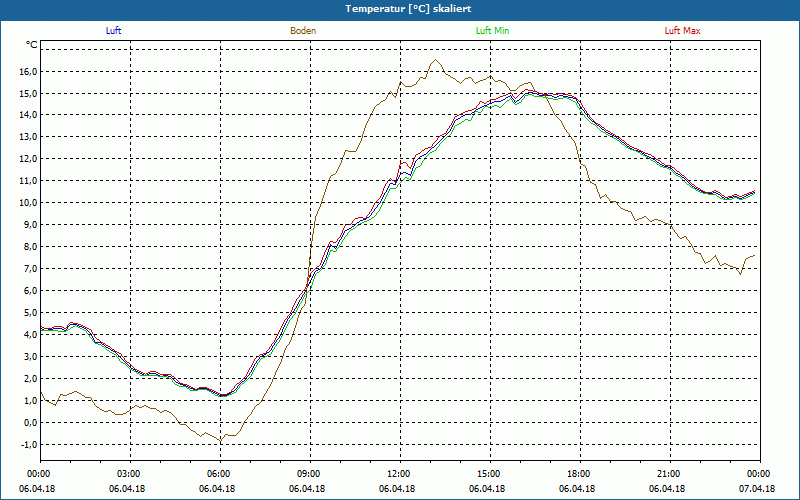This screenshot has height=500, width=800.
Task: Click the '16,0' y-axis value
Action: [29, 71]
